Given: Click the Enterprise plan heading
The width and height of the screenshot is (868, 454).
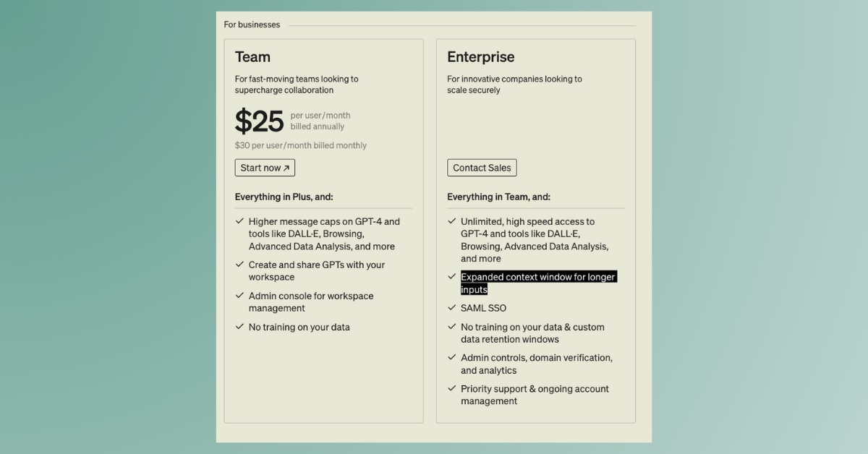Looking at the screenshot, I should click(481, 56).
